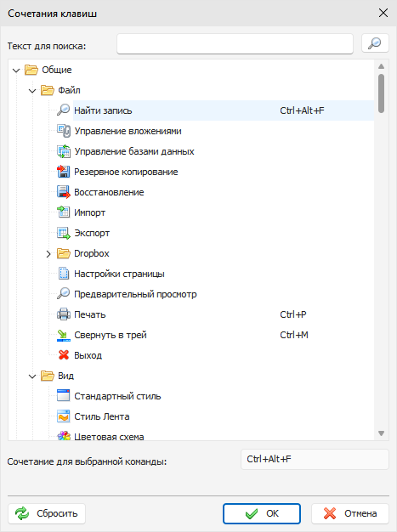Select the Стиль Лента command
The image size is (397, 532).
point(102,416)
